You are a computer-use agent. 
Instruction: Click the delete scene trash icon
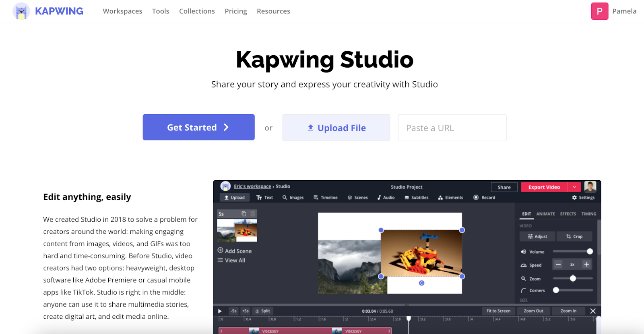click(x=253, y=214)
